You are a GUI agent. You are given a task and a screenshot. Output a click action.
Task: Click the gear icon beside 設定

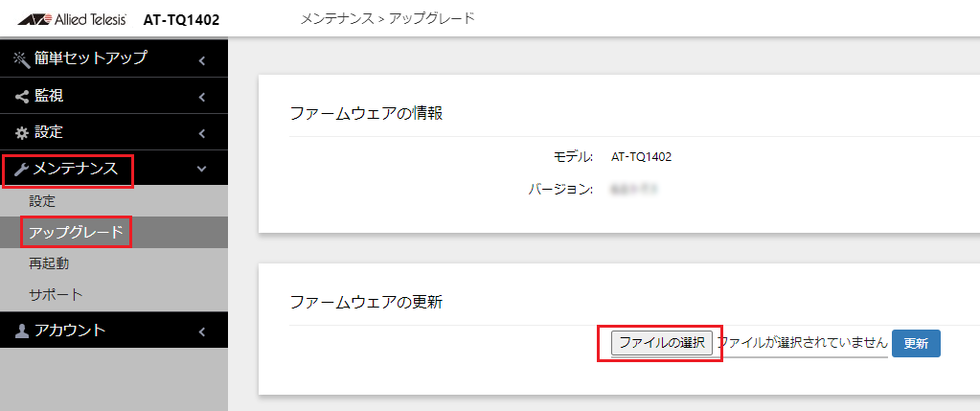(x=21, y=132)
